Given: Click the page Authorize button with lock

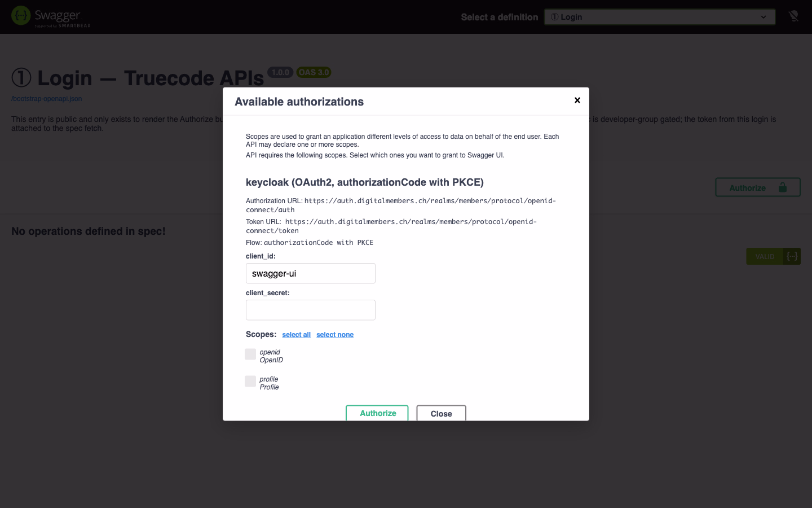Looking at the screenshot, I should 758,187.
